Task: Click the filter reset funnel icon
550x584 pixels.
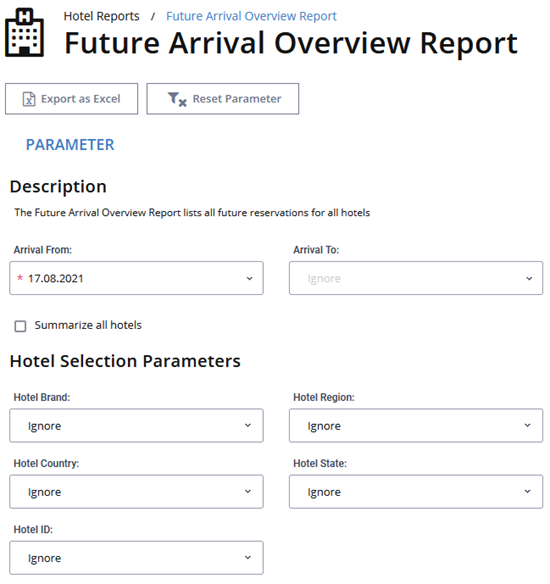Action: tap(177, 99)
